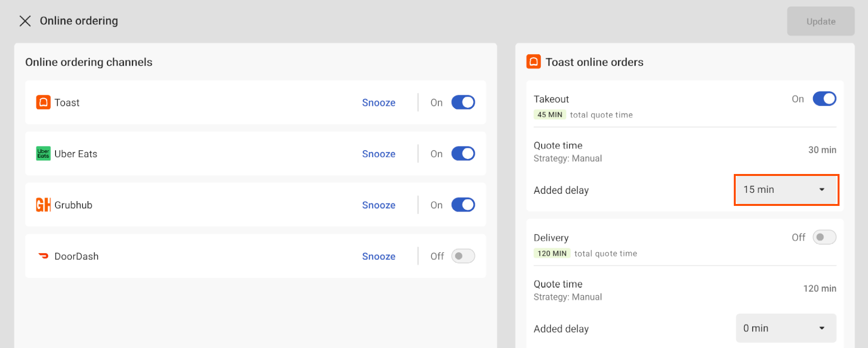
Task: Click the Delivery 120 min quote time value
Action: (x=820, y=289)
